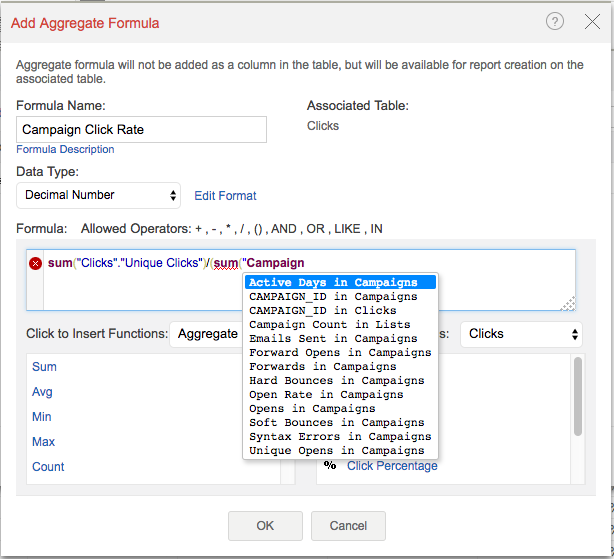Click the OK button
The image size is (614, 559).
[265, 526]
